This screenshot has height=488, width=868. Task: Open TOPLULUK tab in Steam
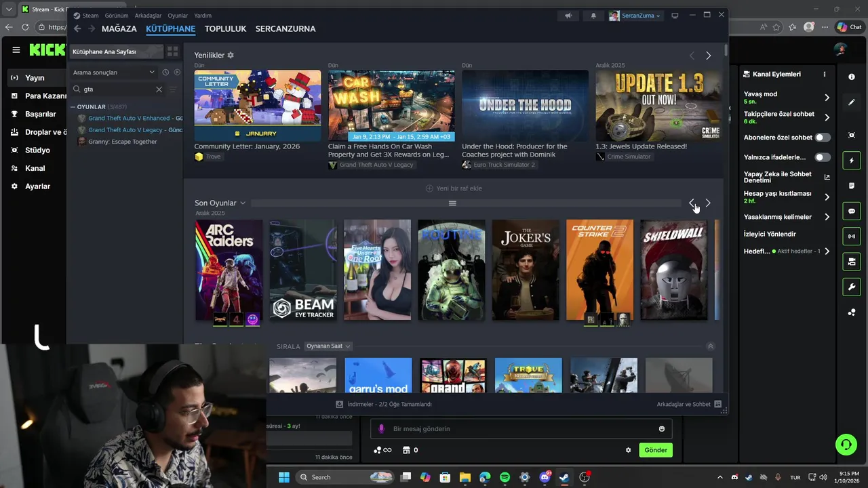click(x=225, y=28)
